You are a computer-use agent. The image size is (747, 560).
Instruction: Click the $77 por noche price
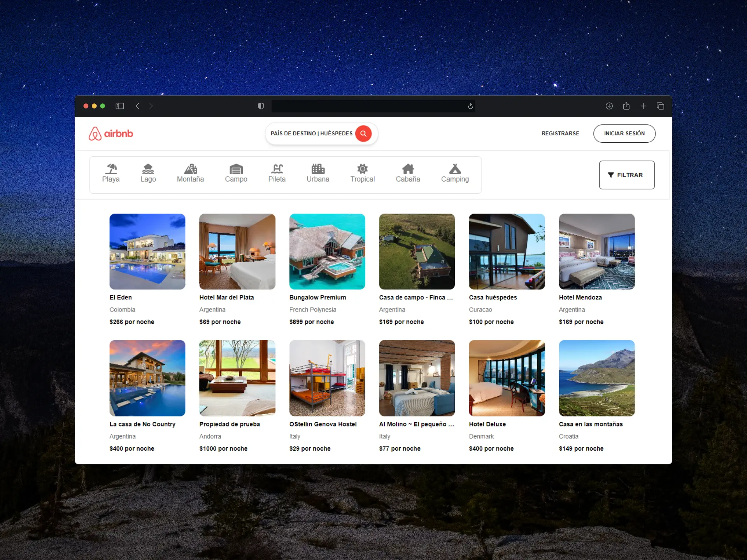[400, 449]
